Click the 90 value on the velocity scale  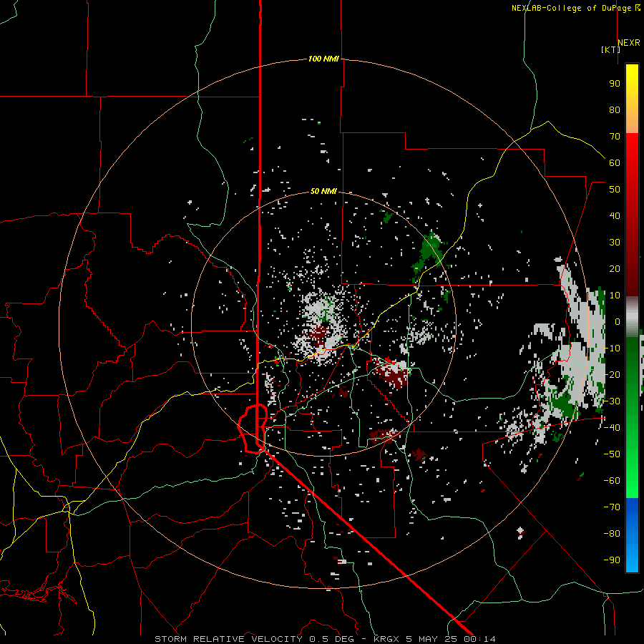(615, 84)
